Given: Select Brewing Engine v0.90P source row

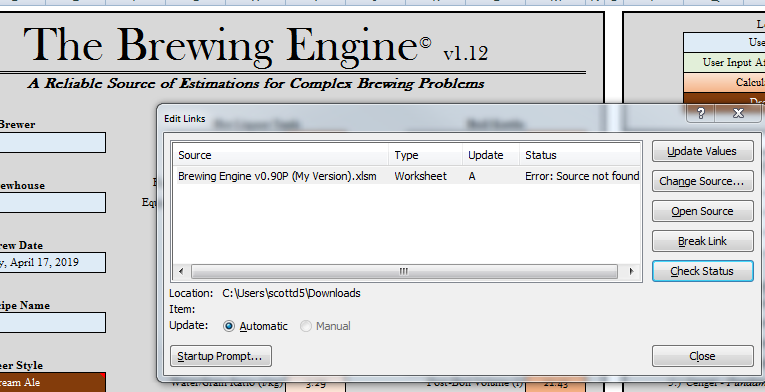Looking at the screenshot, I should click(x=406, y=176).
